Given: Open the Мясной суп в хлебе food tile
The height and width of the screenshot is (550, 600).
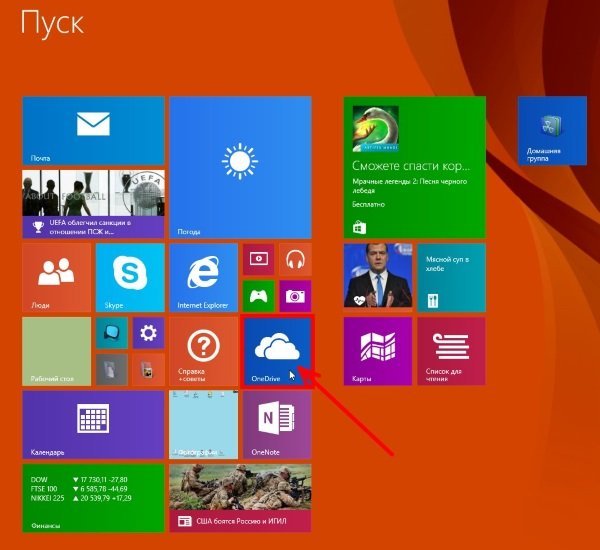Looking at the screenshot, I should [452, 278].
